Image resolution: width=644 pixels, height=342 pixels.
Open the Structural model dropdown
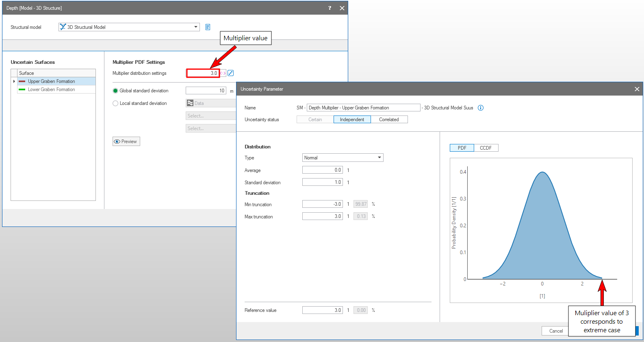tap(196, 27)
